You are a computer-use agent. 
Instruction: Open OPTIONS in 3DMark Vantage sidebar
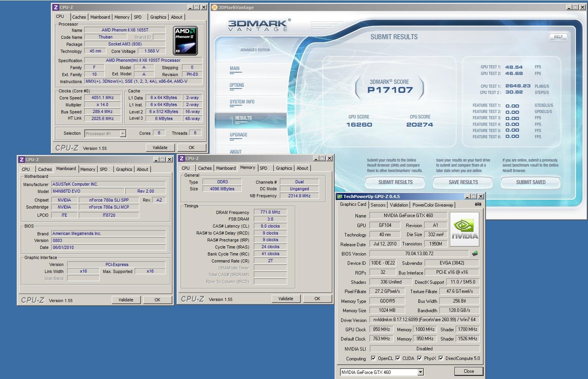pos(237,85)
